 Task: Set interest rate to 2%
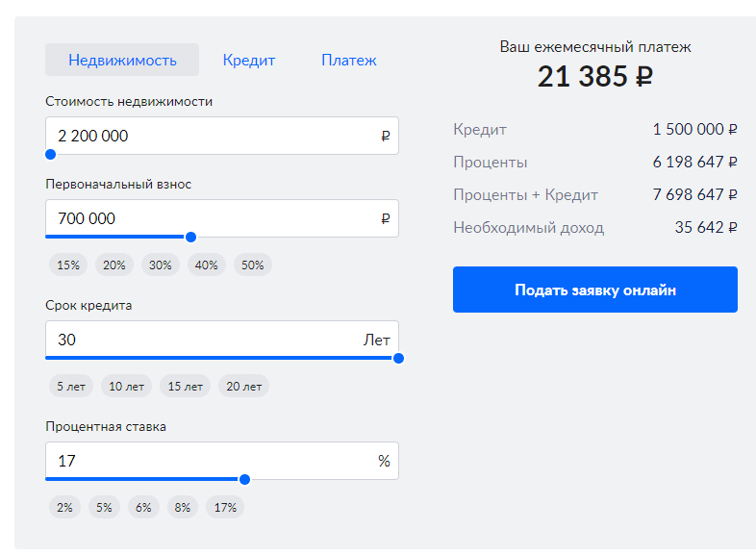point(64,508)
